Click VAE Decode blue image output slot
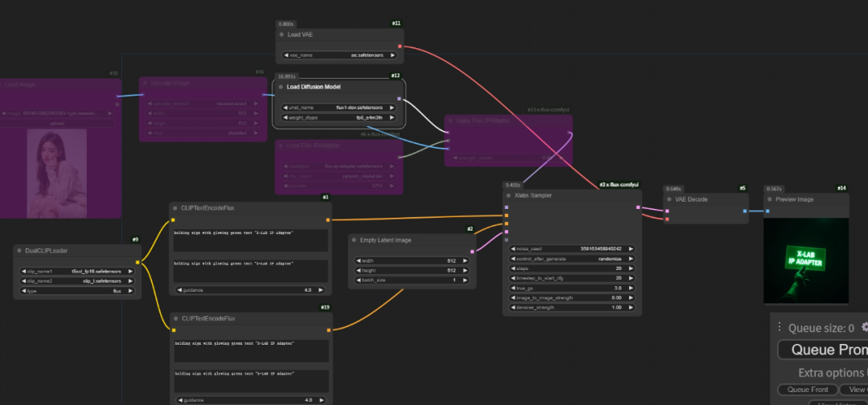The image size is (868, 405). coord(744,211)
